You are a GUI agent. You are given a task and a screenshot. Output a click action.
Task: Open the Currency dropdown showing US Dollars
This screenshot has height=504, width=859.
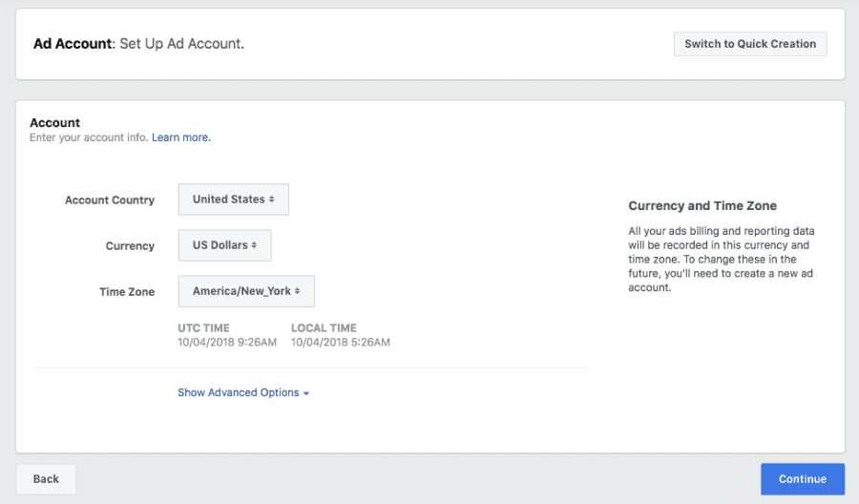[224, 245]
